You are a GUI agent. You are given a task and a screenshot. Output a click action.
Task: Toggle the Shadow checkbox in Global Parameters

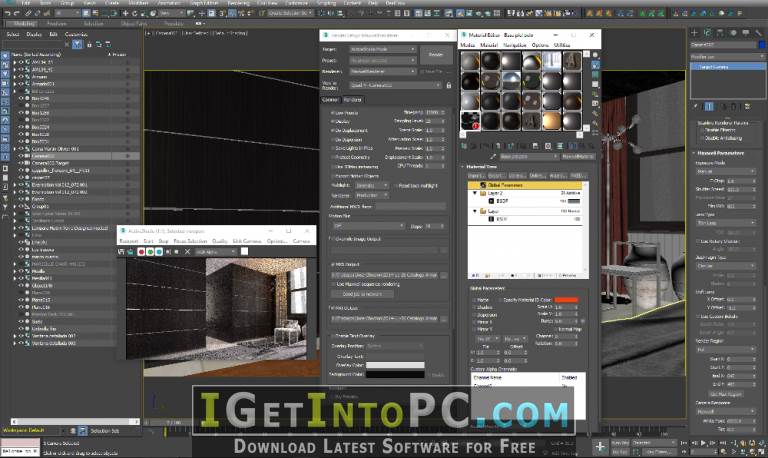click(474, 307)
